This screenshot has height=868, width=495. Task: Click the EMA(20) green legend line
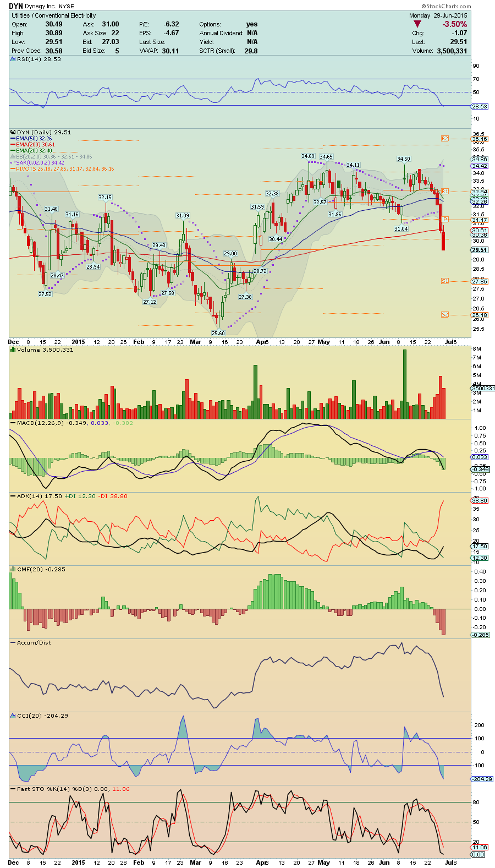[x=13, y=151]
